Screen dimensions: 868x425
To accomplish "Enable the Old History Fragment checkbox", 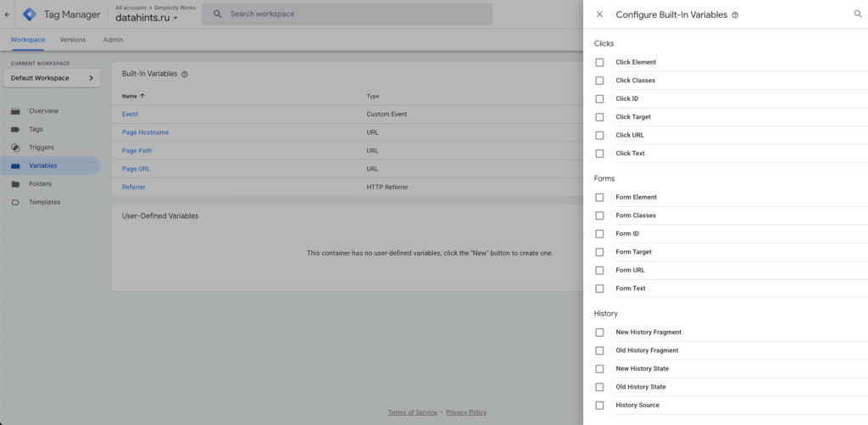I will pyautogui.click(x=599, y=350).
